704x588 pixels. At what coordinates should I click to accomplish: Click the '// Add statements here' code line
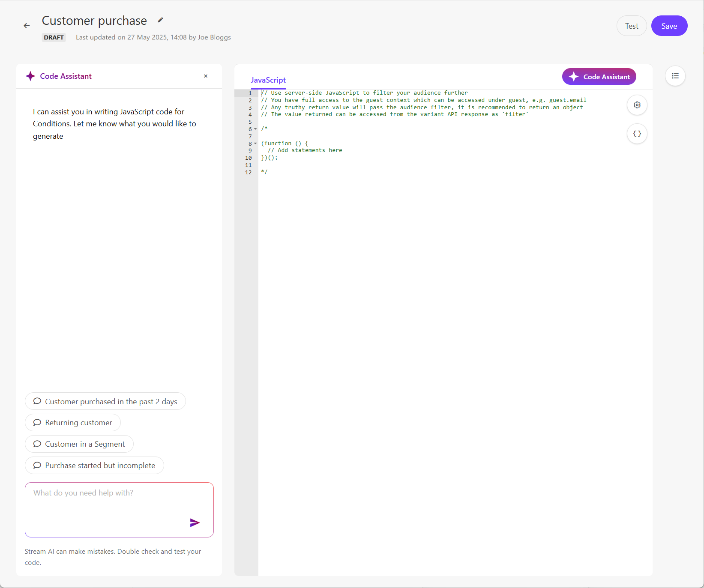(x=305, y=150)
